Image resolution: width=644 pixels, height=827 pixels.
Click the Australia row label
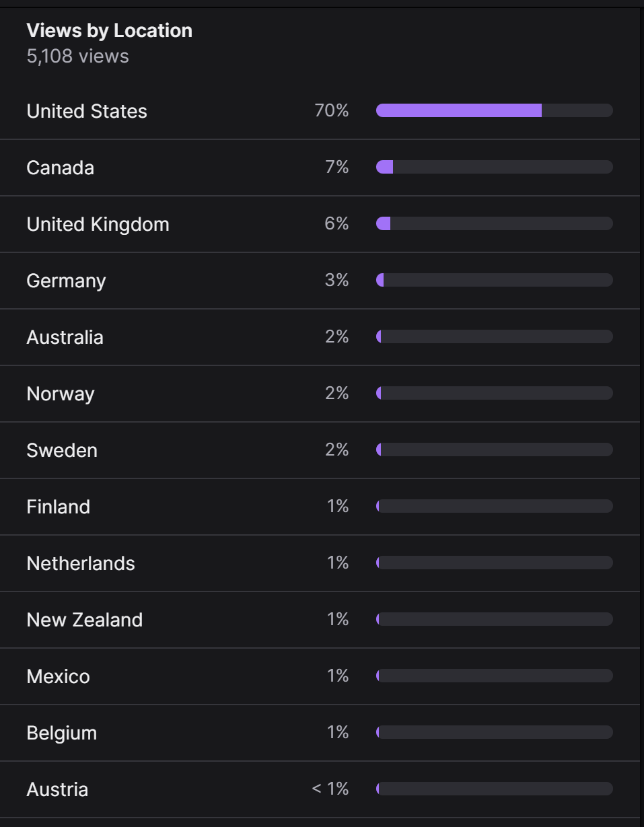[65, 337]
